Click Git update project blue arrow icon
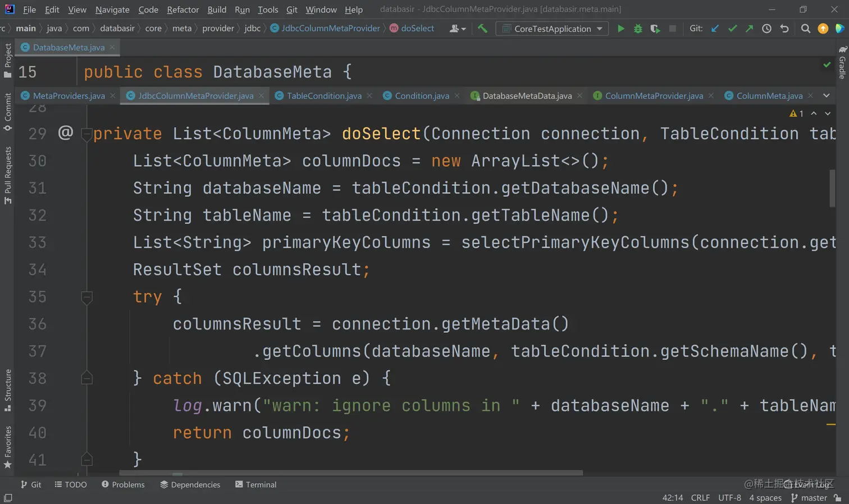Image resolution: width=849 pixels, height=504 pixels. [715, 28]
